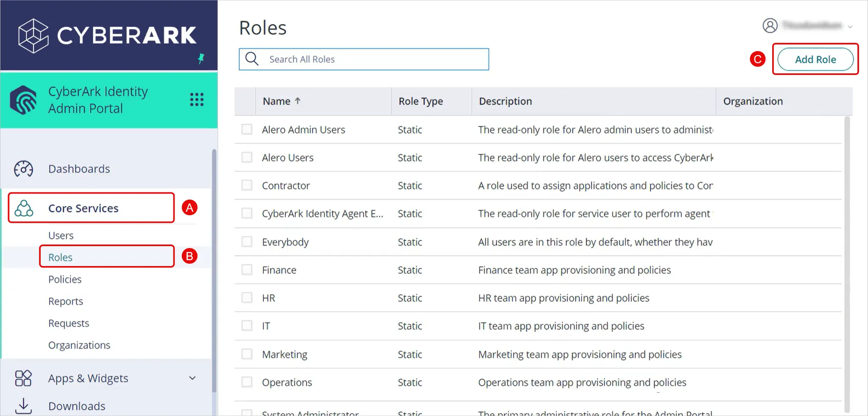
Task: Open the HR role
Action: 268,298
